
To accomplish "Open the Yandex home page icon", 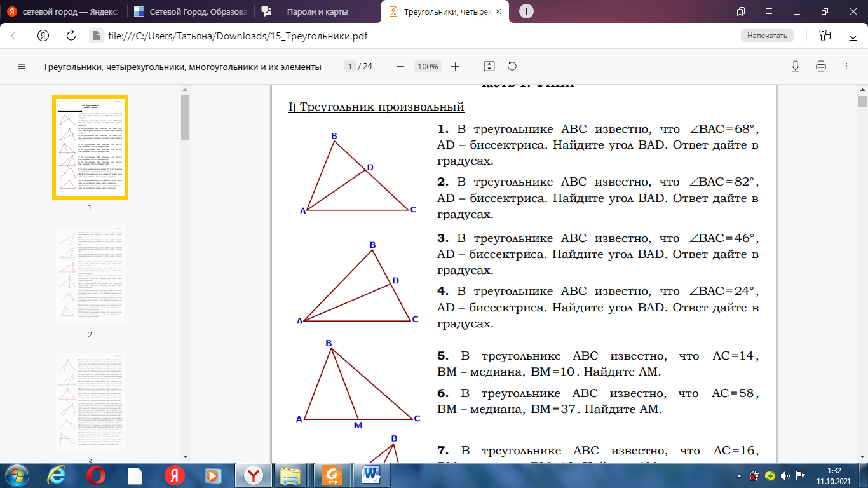I will click(x=43, y=36).
